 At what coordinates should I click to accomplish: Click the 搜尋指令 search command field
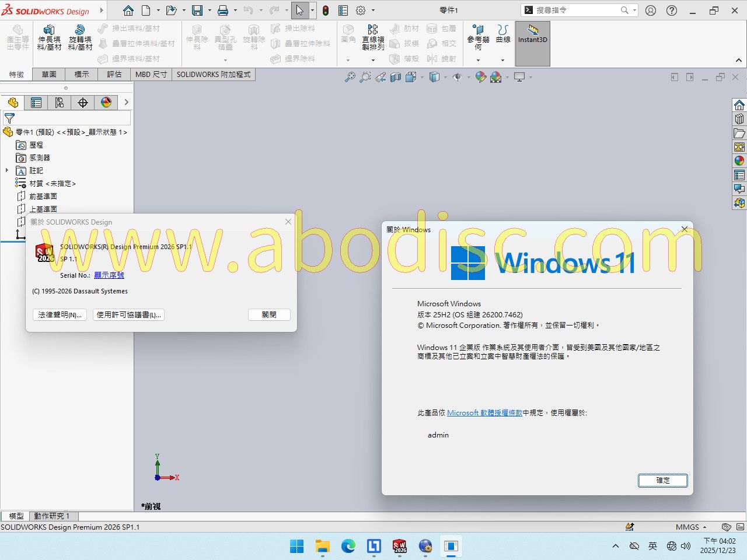pyautogui.click(x=575, y=10)
